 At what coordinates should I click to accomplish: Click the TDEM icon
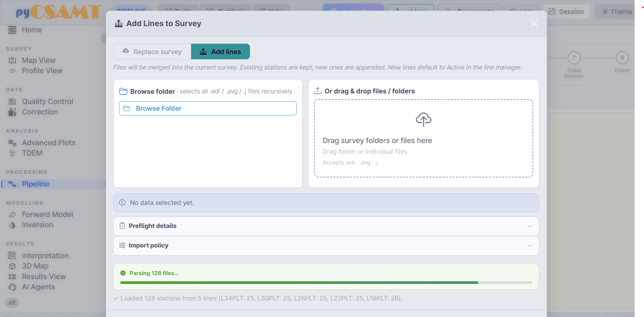[12, 153]
